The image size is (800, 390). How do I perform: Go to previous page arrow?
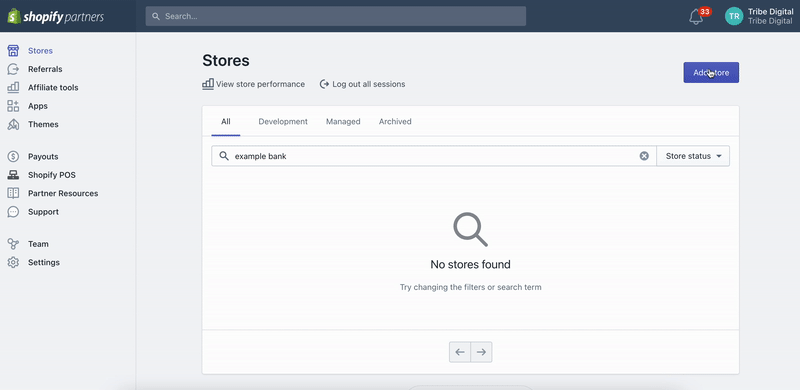(460, 352)
